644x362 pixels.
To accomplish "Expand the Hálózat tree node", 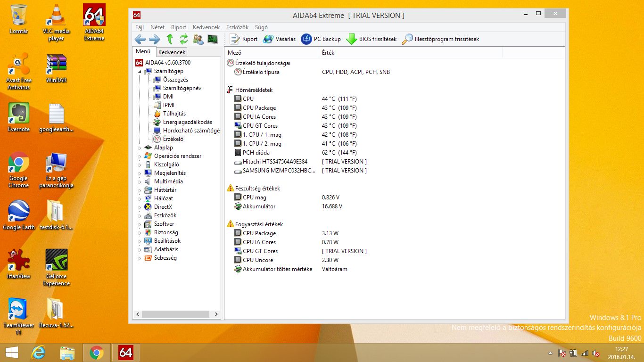I will click(139, 199).
